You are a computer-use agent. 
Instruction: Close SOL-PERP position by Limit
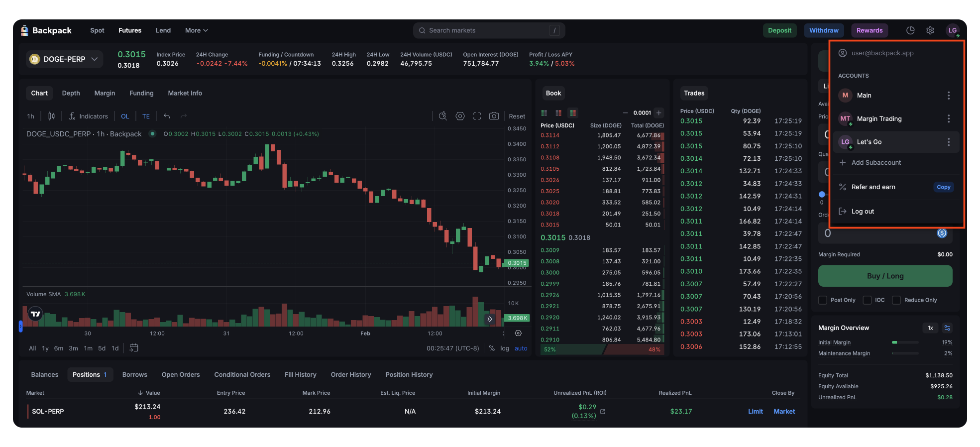(x=755, y=411)
